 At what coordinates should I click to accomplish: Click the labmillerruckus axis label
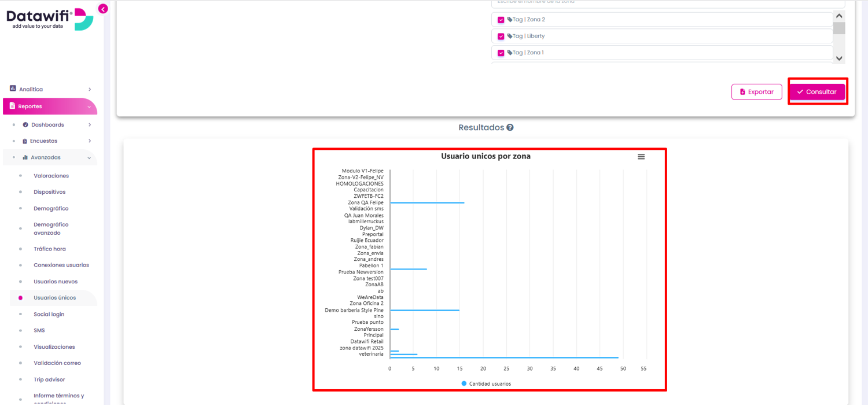coord(366,222)
